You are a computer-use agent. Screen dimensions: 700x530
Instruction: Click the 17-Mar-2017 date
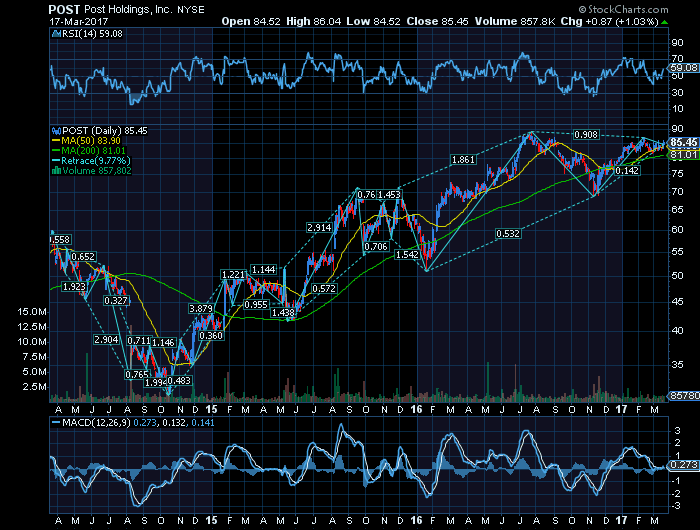79,21
